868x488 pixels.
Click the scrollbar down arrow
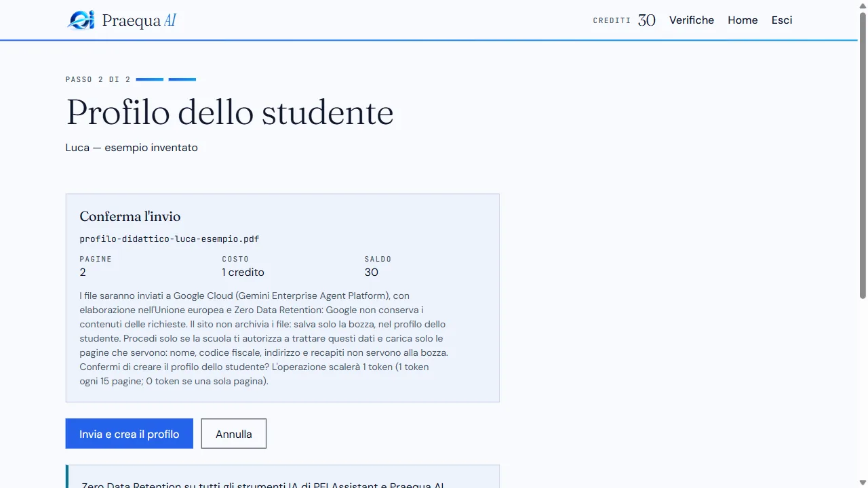click(x=863, y=483)
